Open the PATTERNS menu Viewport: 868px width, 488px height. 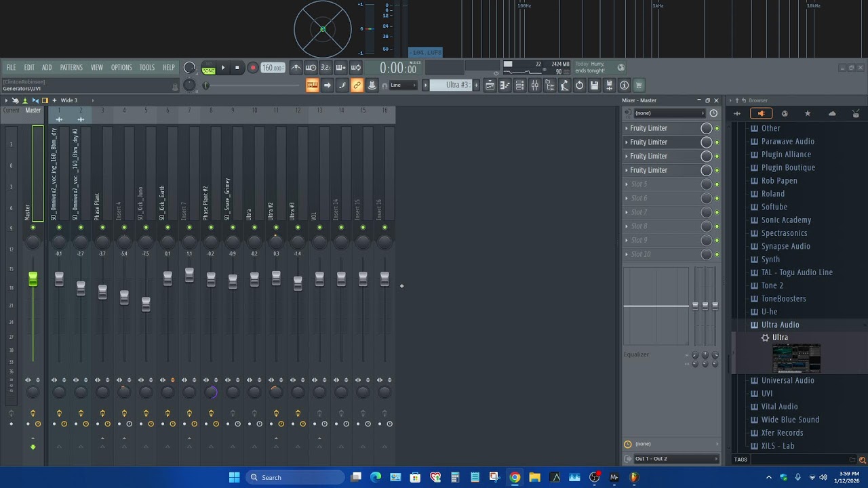pos(71,68)
